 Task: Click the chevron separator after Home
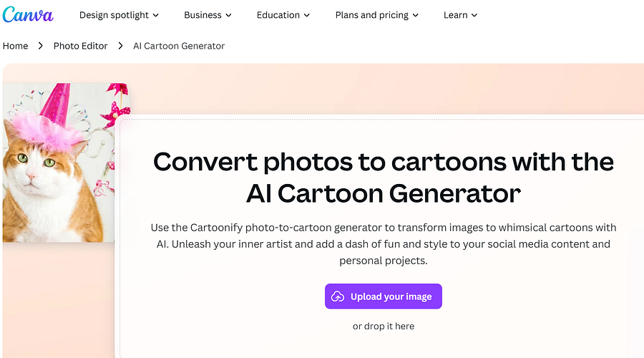click(x=40, y=46)
